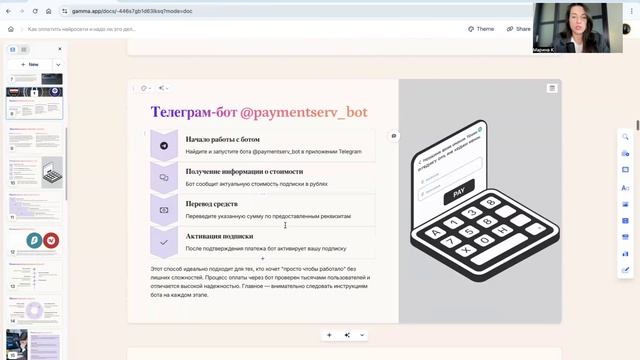
Task: Click the deck title in top bar
Action: (x=82, y=29)
